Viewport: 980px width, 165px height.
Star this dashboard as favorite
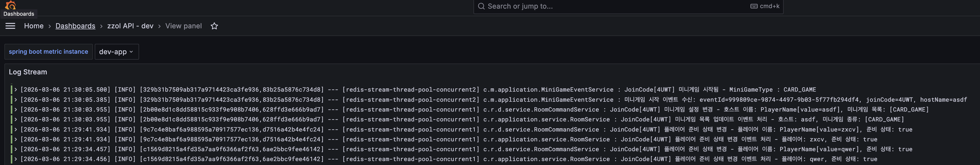click(x=214, y=26)
